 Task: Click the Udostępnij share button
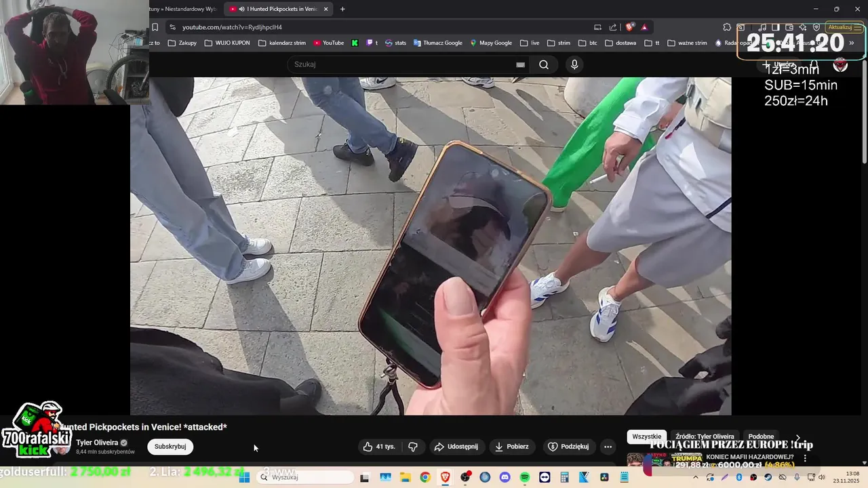click(x=456, y=447)
